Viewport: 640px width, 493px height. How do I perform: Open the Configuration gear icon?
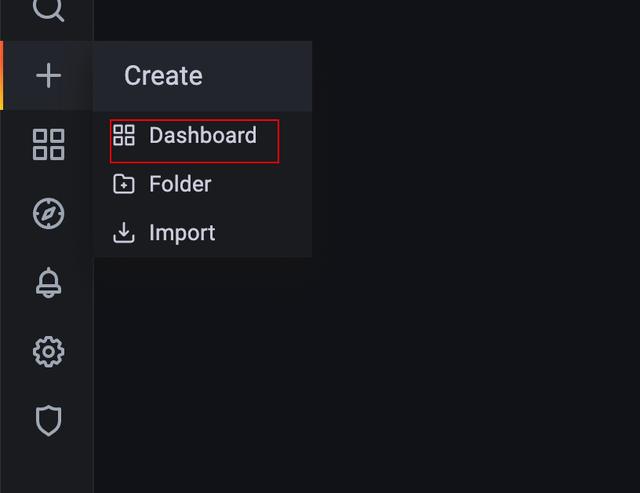pyautogui.click(x=49, y=351)
